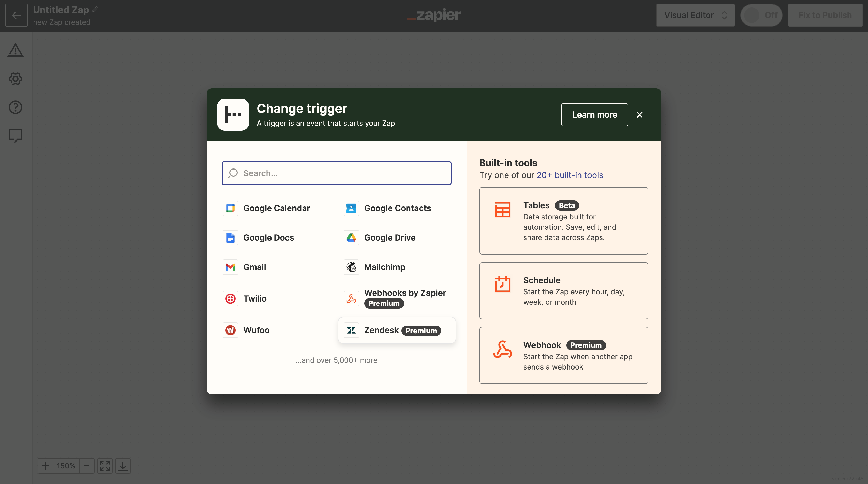This screenshot has width=868, height=484.
Task: Focus the Search apps input field
Action: 336,173
